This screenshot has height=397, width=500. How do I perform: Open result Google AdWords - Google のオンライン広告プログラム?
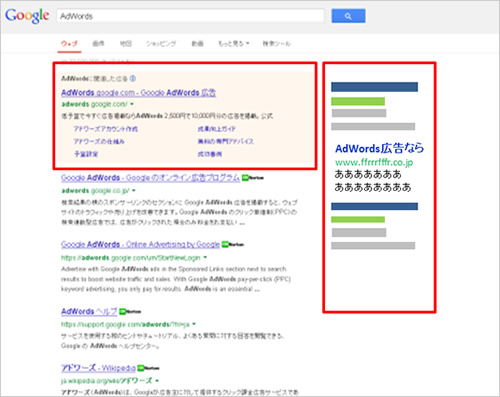coord(150,178)
